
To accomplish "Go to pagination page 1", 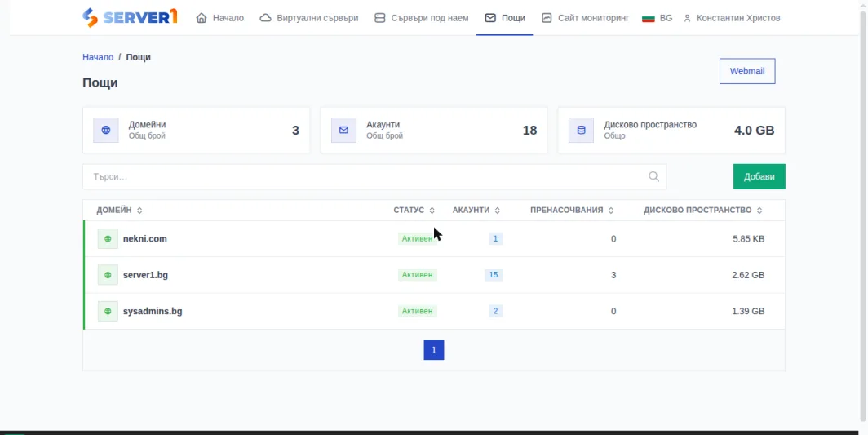I will 434,350.
